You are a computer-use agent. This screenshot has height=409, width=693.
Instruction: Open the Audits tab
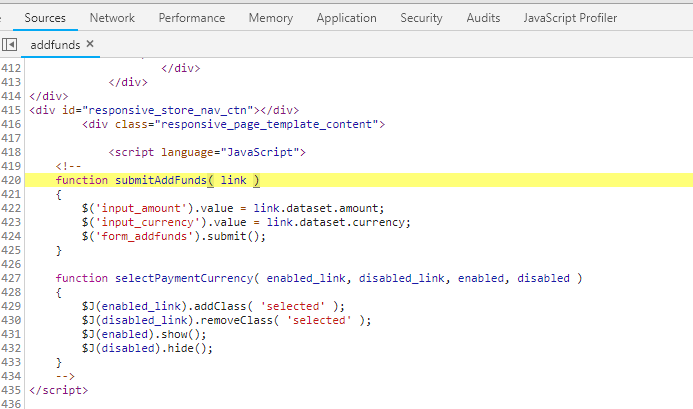pyautogui.click(x=483, y=18)
